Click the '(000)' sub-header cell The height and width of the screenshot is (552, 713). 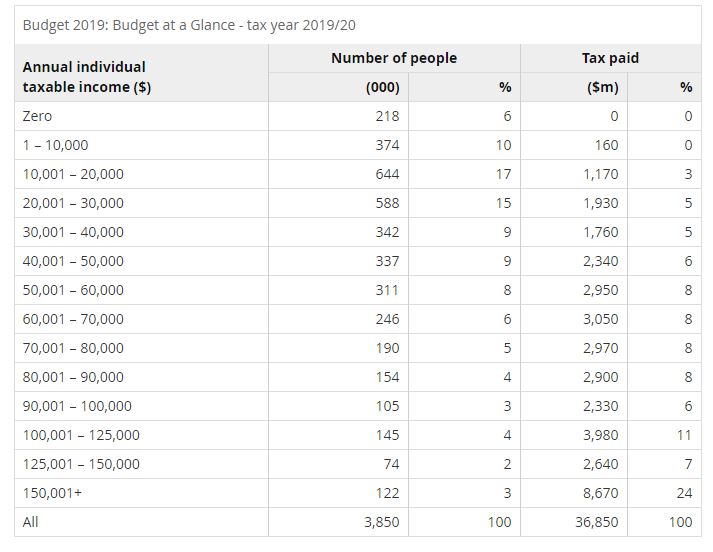[383, 87]
